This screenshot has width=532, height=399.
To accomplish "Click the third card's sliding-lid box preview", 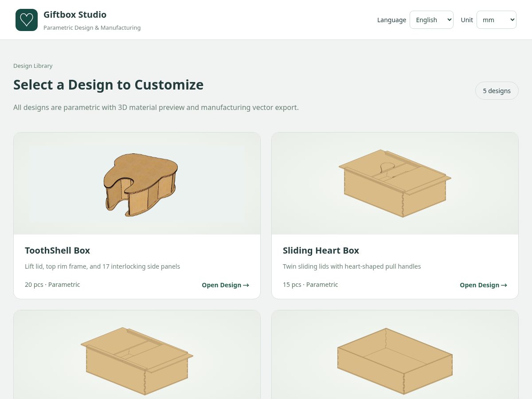I will pos(137,355).
